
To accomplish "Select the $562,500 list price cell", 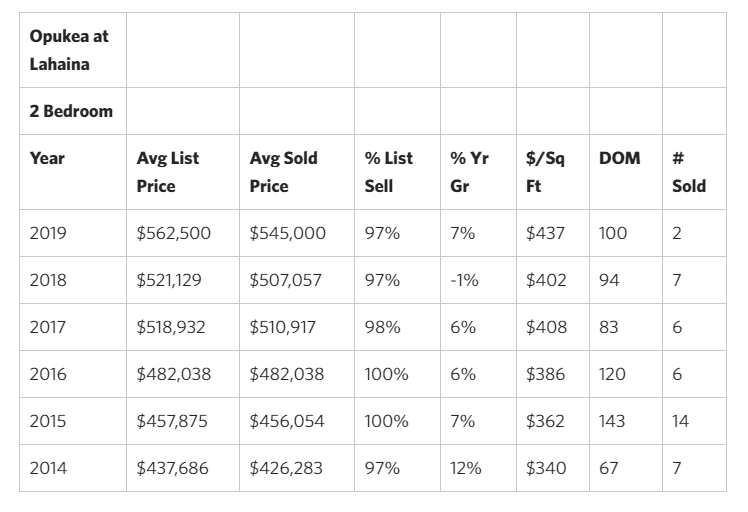I will [173, 233].
